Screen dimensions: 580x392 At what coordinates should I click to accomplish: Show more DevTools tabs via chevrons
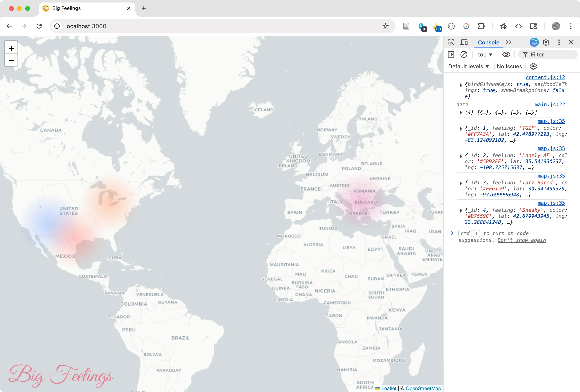coord(508,42)
